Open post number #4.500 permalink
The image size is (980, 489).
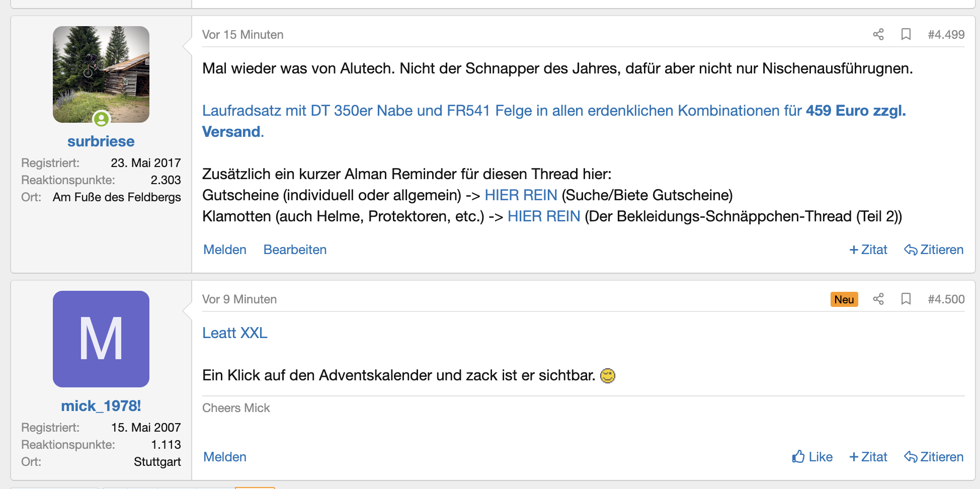pyautogui.click(x=946, y=299)
